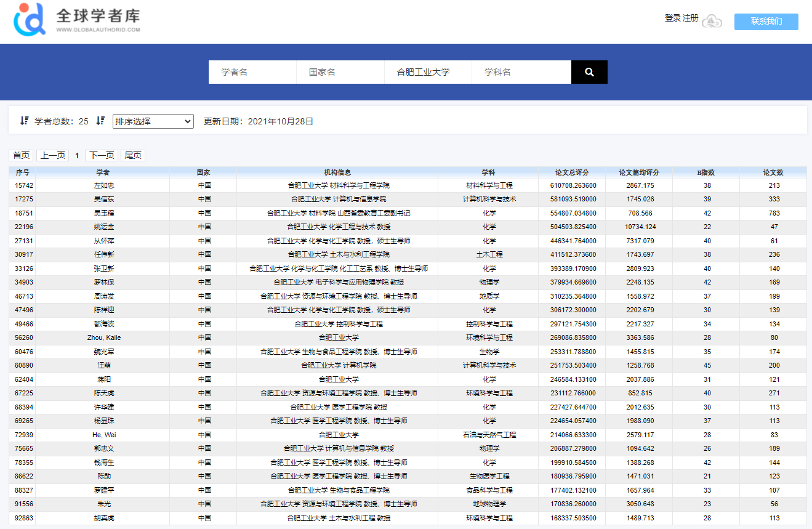Image resolution: width=812 pixels, height=529 pixels.
Task: Go to 首页 in the pagination
Action: [x=22, y=155]
